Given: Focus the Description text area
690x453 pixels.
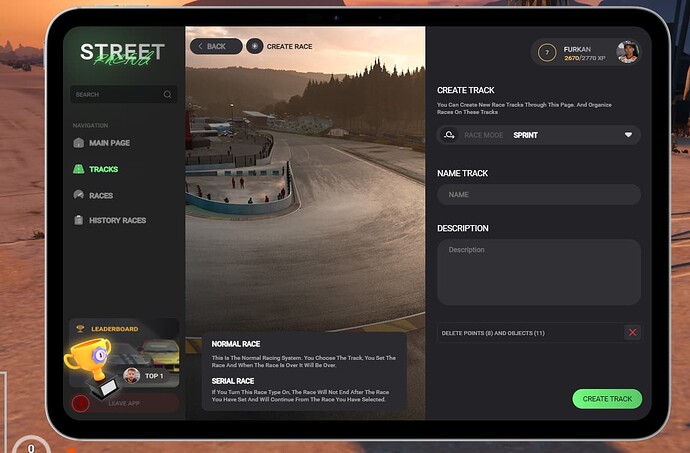Looking at the screenshot, I should pos(539,272).
